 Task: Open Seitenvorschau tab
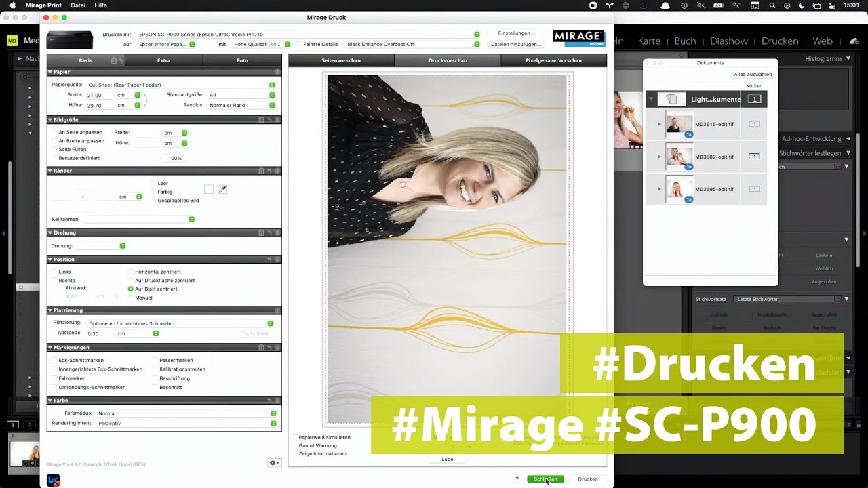click(341, 60)
